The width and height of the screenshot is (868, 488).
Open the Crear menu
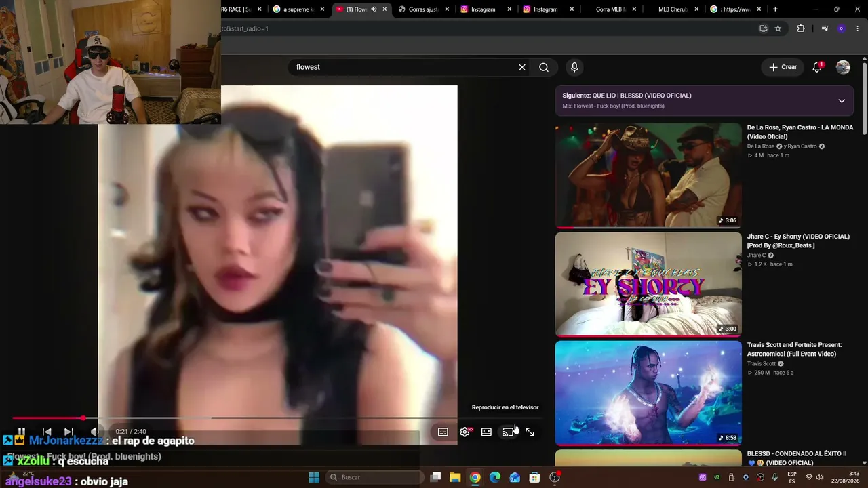(783, 67)
